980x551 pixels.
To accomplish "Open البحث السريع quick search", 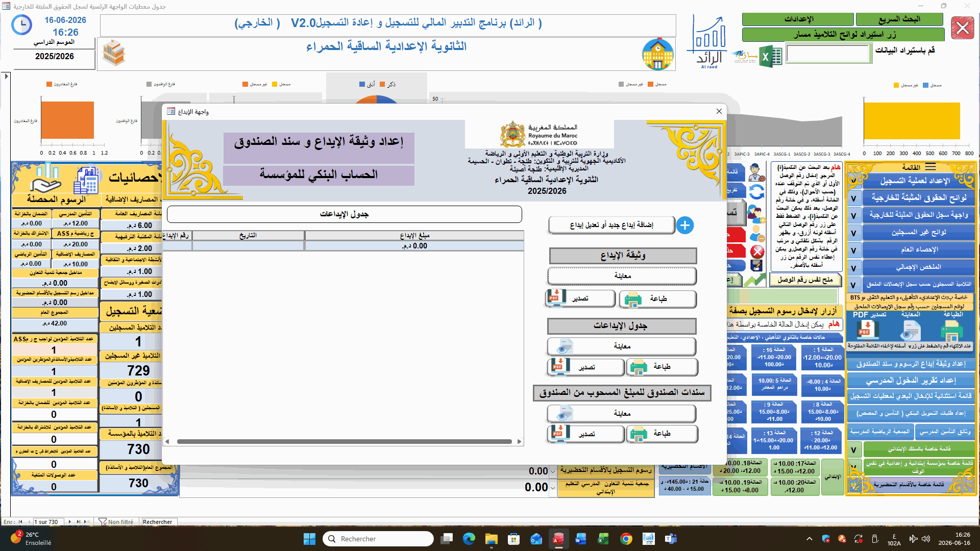I will click(x=899, y=19).
